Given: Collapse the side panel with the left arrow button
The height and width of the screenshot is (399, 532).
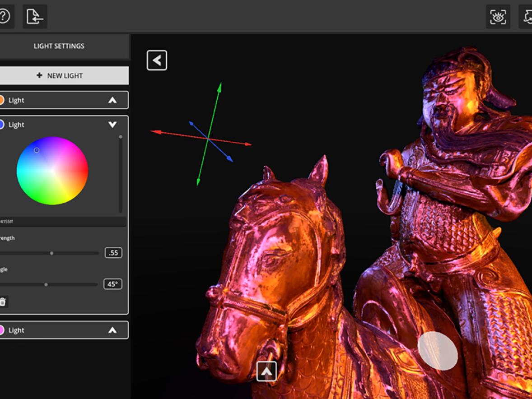Looking at the screenshot, I should click(157, 60).
